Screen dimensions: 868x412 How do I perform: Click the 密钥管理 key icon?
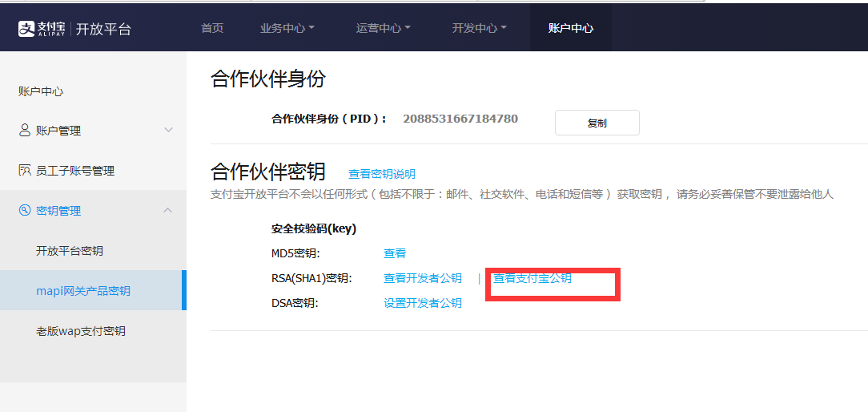[x=24, y=210]
